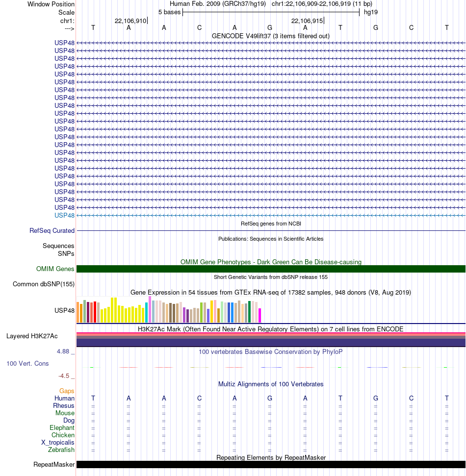The width and height of the screenshot is (466, 476).
Task: Click the genome position title chr1:22,106,909-22,106,919
Action: point(311,4)
